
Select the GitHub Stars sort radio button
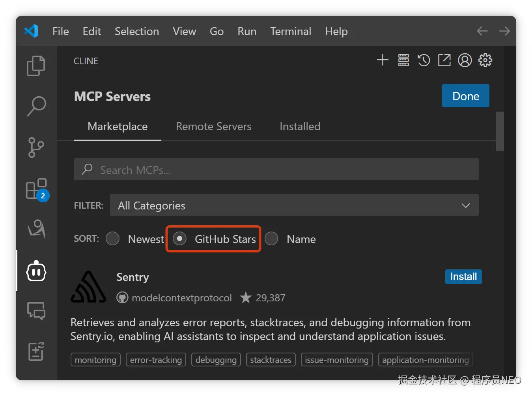click(180, 239)
